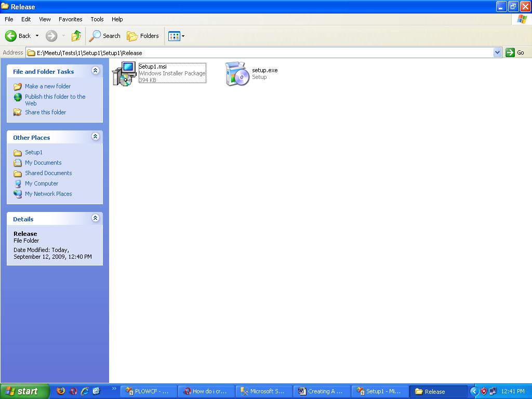Open the Search pane
This screenshot has width=532, height=399.
[104, 36]
